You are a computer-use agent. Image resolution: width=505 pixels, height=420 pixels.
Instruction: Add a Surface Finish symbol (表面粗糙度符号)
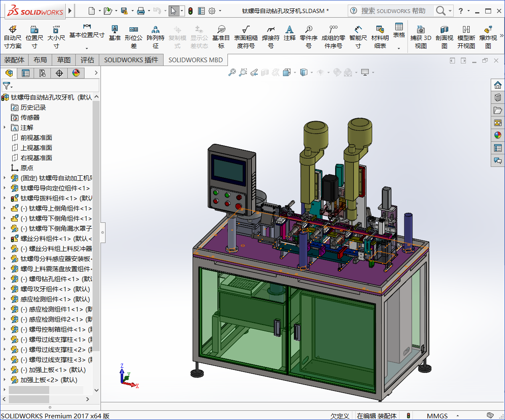pos(246,37)
